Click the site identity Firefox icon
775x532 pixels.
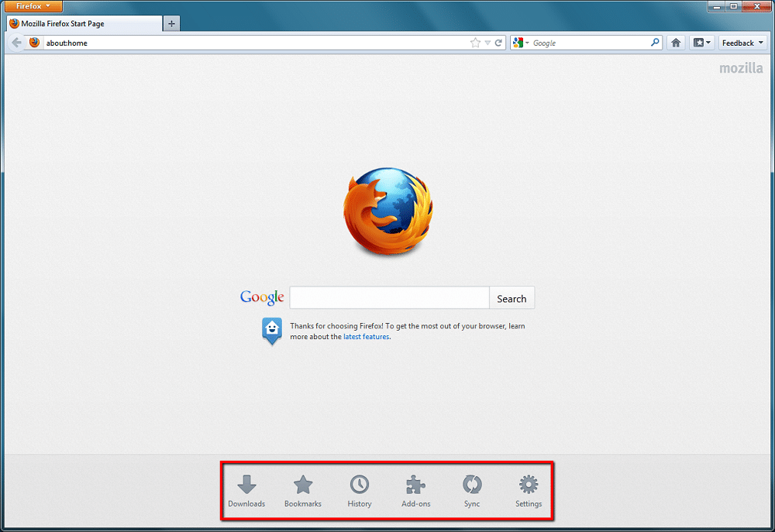point(34,43)
